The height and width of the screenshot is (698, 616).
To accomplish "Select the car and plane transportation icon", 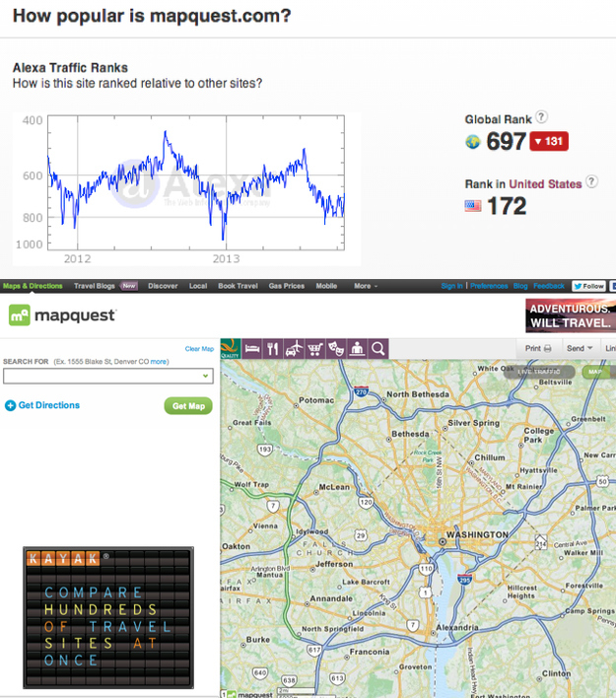I will 294,349.
